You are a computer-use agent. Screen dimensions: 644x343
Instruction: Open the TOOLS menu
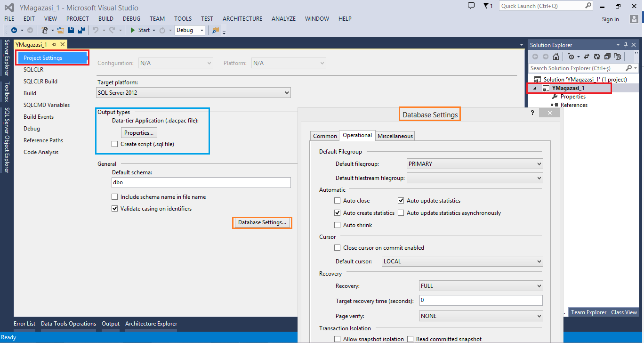click(x=183, y=19)
